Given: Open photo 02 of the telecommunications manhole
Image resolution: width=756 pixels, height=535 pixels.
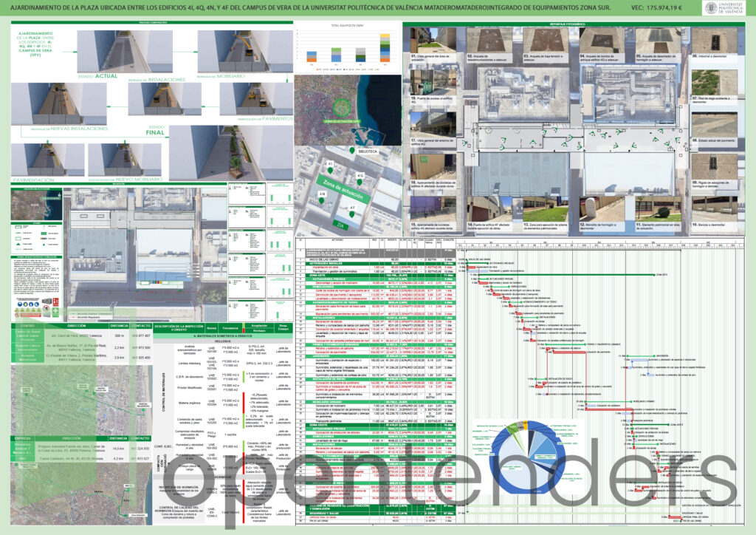Looking at the screenshot, I should click(489, 40).
